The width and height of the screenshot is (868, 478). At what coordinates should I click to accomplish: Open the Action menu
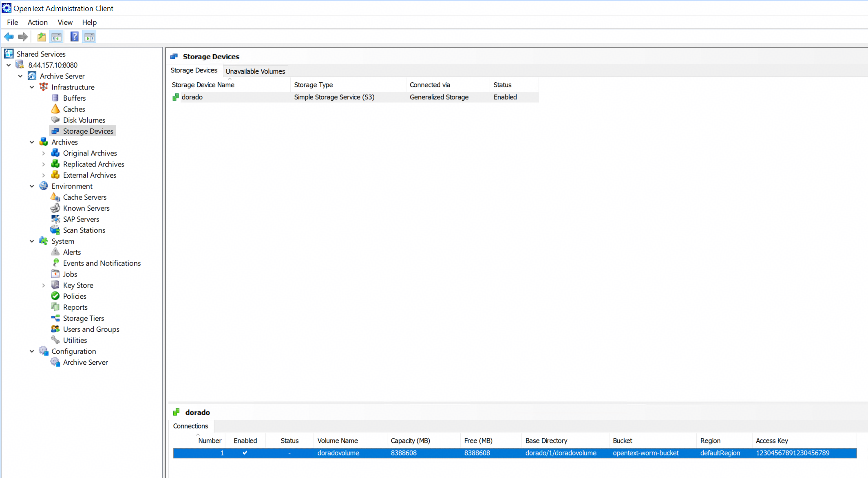(x=38, y=22)
